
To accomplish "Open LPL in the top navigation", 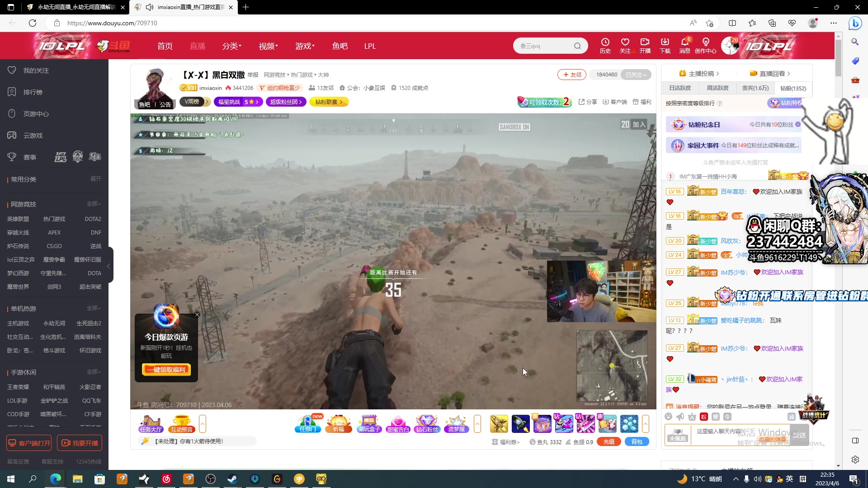I will 370,46.
